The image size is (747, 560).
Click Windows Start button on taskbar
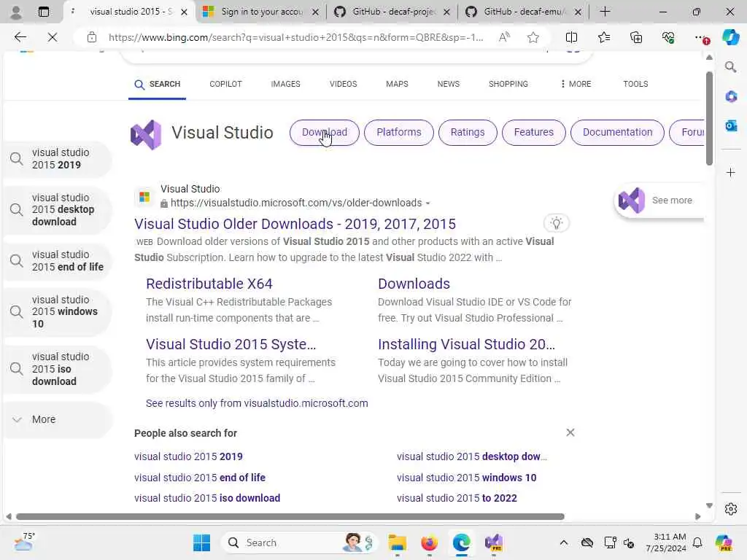coord(202,542)
